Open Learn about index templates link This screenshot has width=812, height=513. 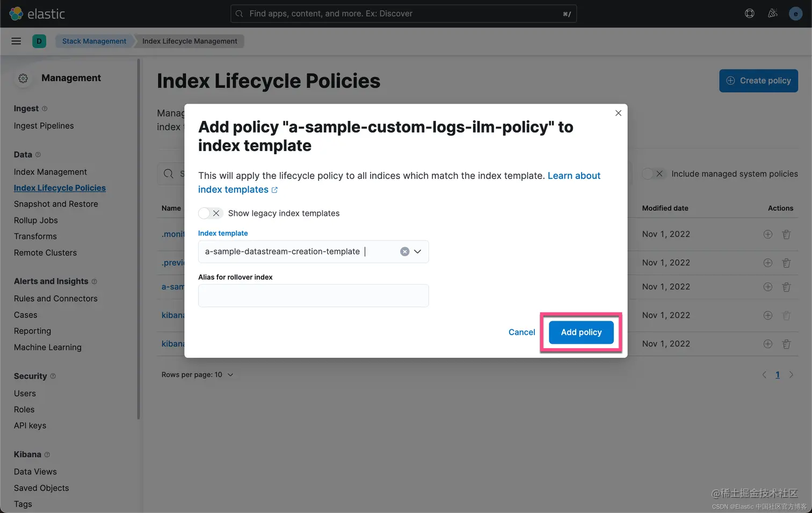[399, 183]
